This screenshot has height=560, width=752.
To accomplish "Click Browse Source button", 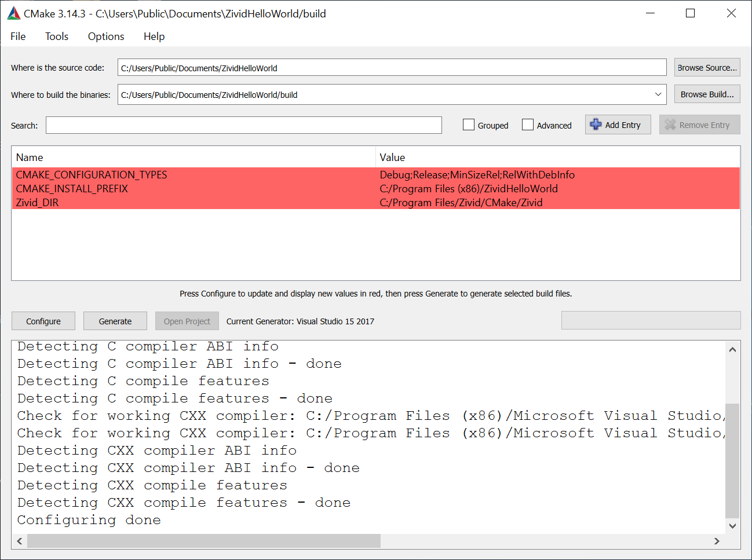I will (707, 68).
